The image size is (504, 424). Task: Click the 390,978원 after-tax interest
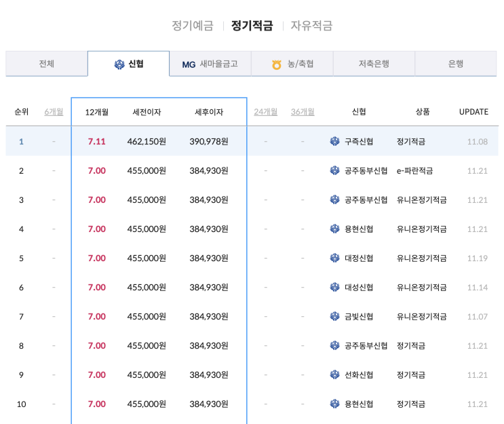coord(209,141)
